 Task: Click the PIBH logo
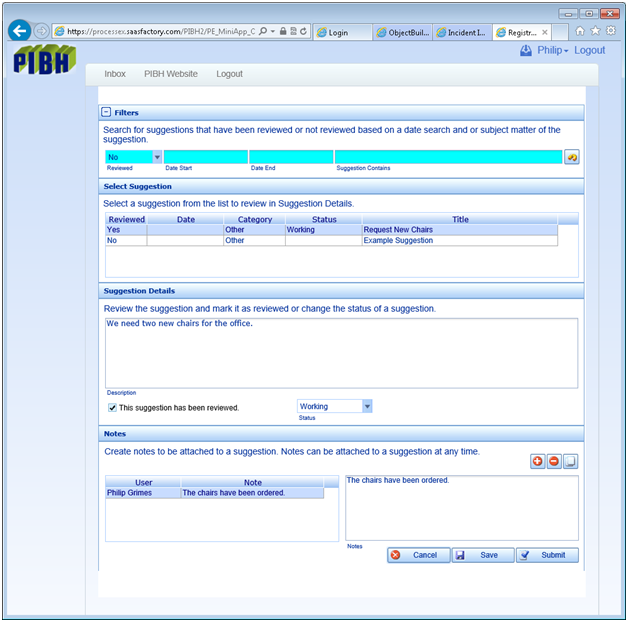44,60
